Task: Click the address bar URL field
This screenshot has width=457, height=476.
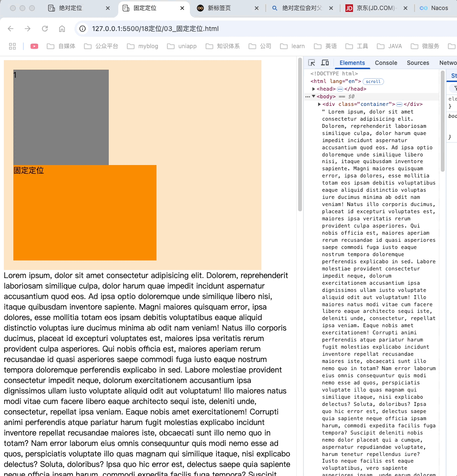Action: (x=264, y=29)
